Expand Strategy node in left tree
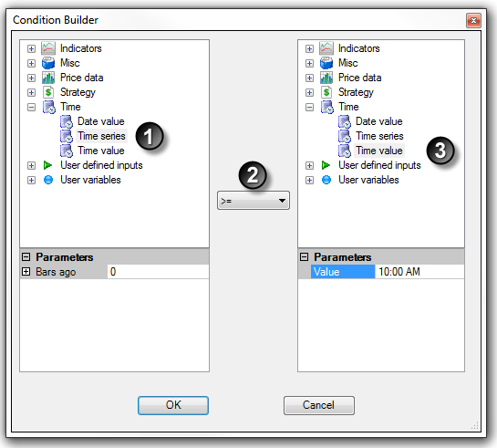 click(31, 92)
